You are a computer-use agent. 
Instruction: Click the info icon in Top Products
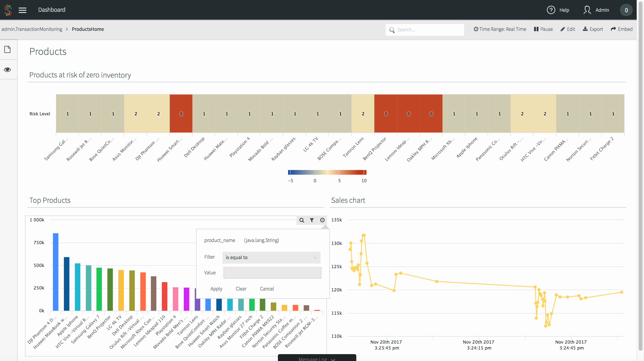[322, 220]
